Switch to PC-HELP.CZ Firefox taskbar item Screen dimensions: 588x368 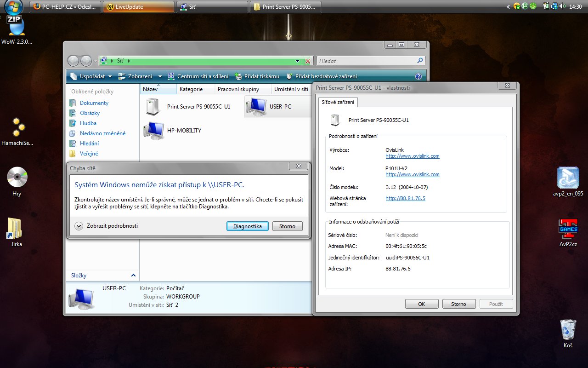[x=65, y=7]
